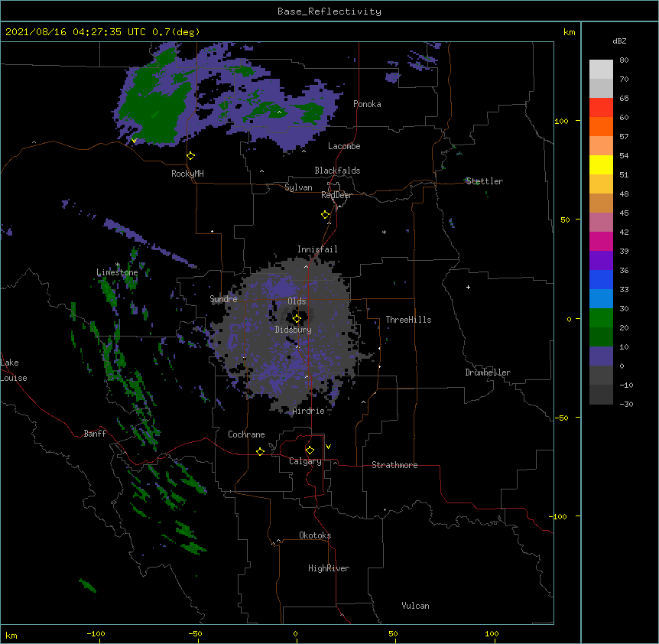This screenshot has height=644, width=659.
Task: Select the dark green 20-10 dBZ legend swatch
Action: click(x=601, y=337)
